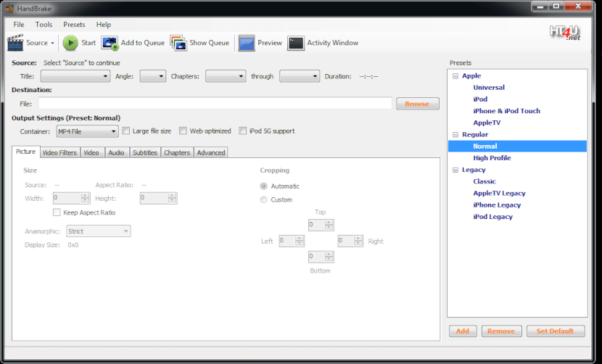Click the Set Default button

pos(556,331)
